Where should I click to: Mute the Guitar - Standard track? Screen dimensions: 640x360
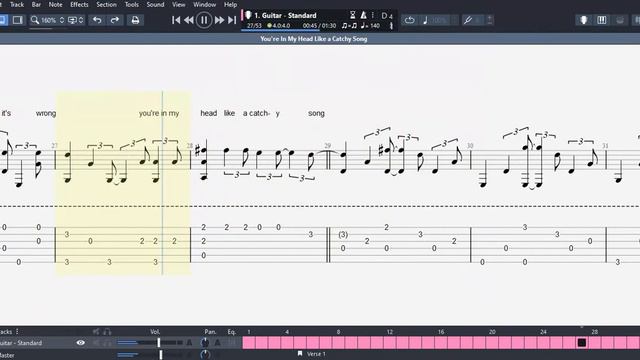click(x=96, y=343)
